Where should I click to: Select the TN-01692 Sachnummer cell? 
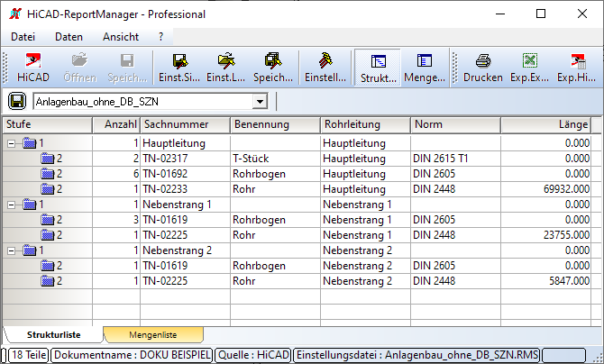pyautogui.click(x=185, y=174)
